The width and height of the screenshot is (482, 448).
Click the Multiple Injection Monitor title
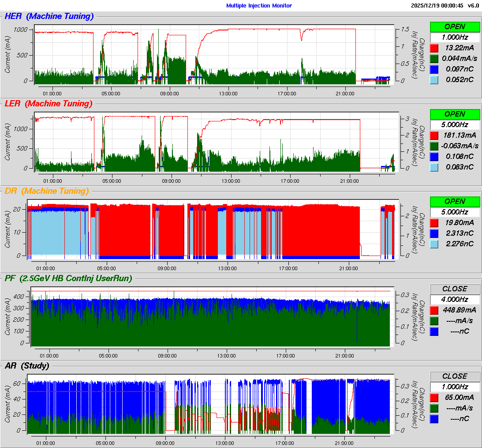(259, 6)
